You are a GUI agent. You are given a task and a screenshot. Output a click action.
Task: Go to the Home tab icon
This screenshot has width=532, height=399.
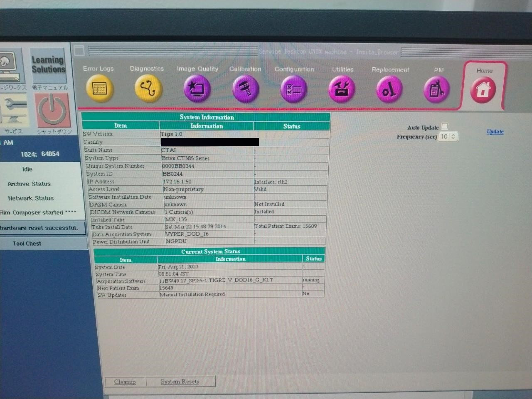point(483,89)
